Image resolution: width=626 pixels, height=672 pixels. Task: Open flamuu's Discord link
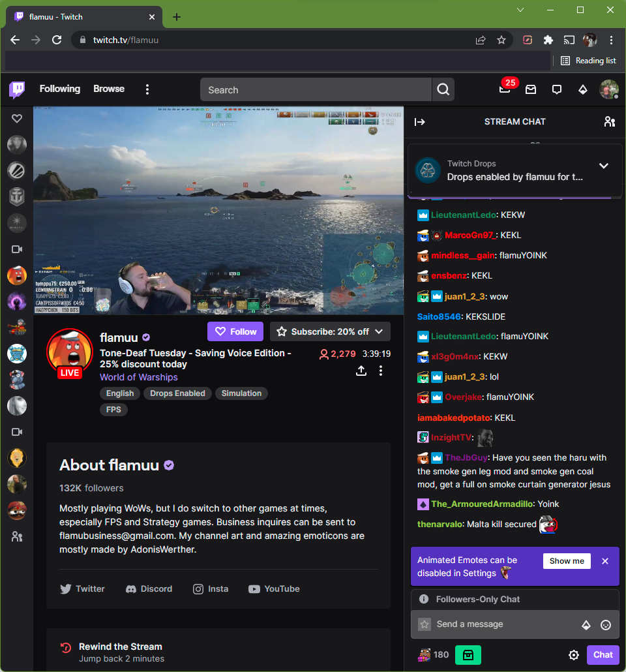149,589
